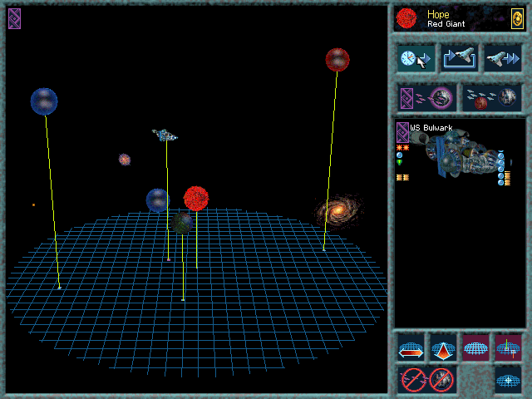Open the planets and ships overview button
This screenshot has width=532, height=399.
pyautogui.click(x=492, y=98)
